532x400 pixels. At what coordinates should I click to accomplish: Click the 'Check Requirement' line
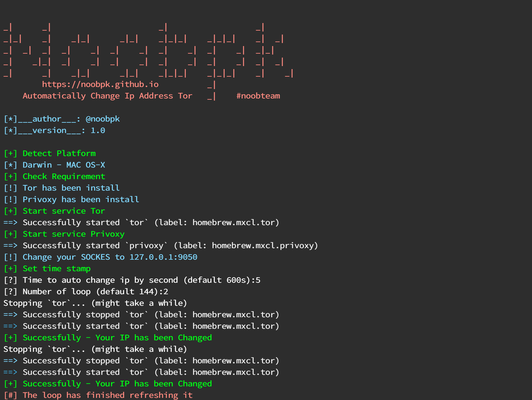[x=54, y=176]
